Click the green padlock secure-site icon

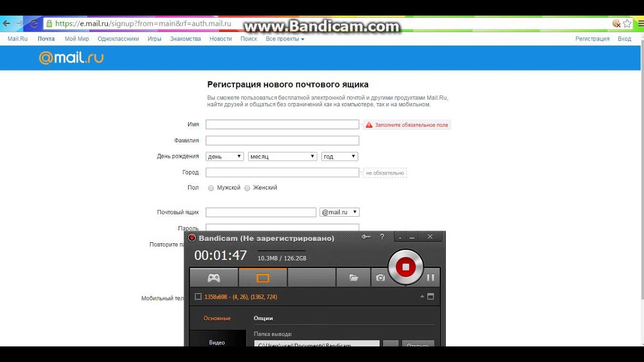(49, 24)
